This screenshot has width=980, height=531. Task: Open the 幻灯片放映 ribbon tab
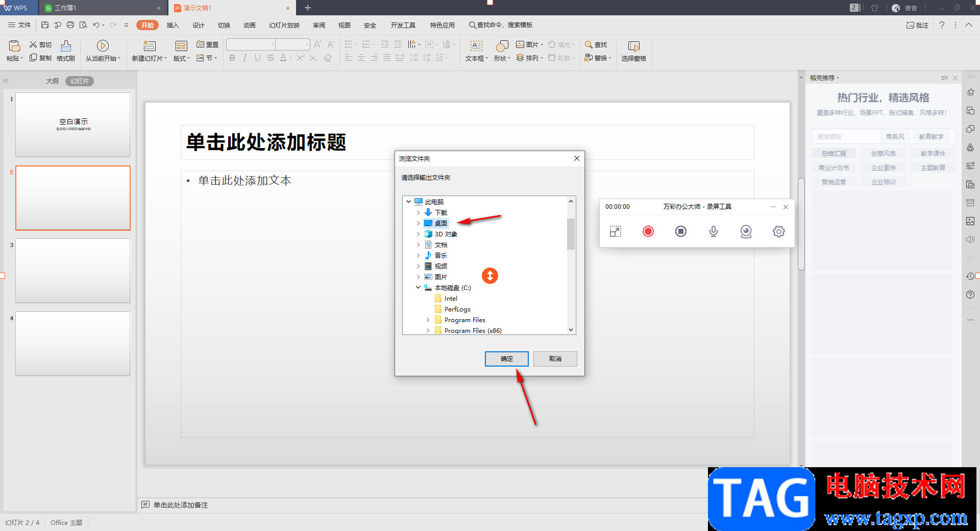(x=284, y=25)
